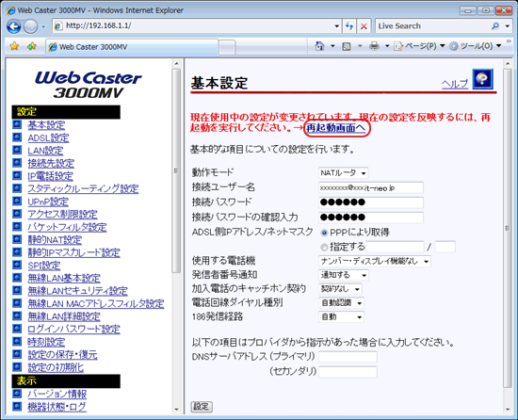
Task: Select the 指定する radio button
Action: point(324,247)
